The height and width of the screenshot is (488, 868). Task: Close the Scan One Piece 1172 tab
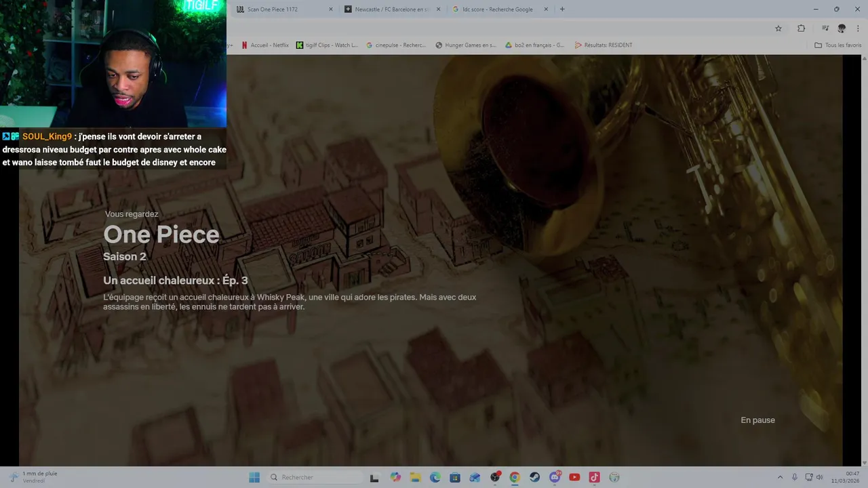[x=331, y=9]
